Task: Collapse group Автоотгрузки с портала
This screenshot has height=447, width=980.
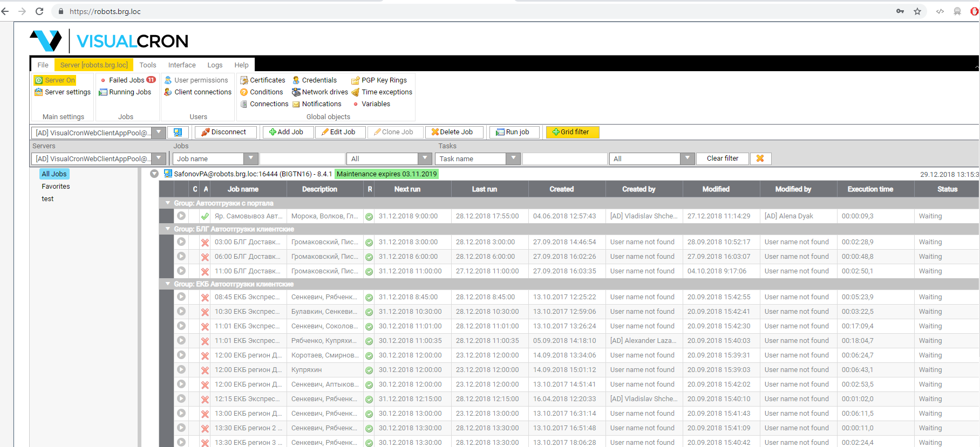Action: click(x=168, y=203)
